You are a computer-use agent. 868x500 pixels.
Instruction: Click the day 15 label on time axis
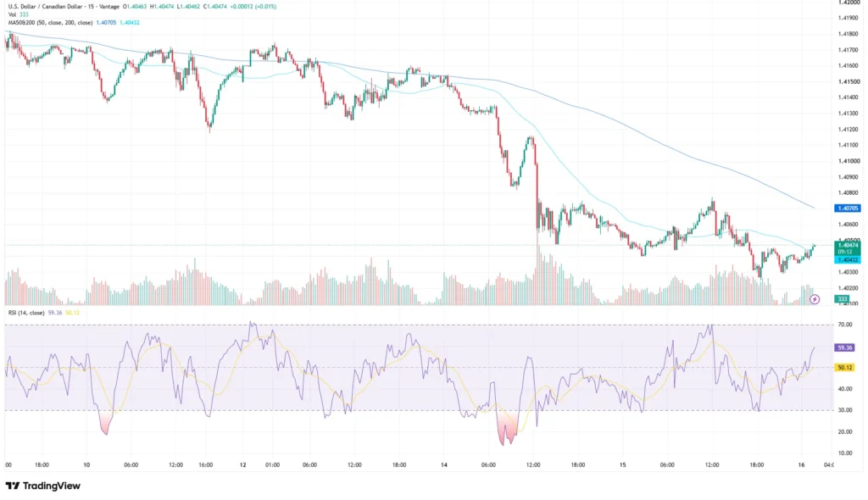[x=623, y=465]
